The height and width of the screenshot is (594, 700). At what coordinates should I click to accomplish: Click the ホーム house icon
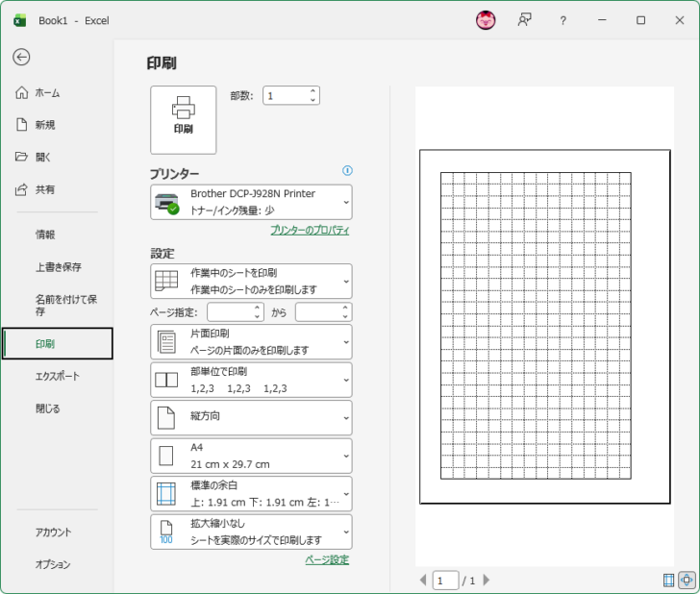tap(21, 92)
